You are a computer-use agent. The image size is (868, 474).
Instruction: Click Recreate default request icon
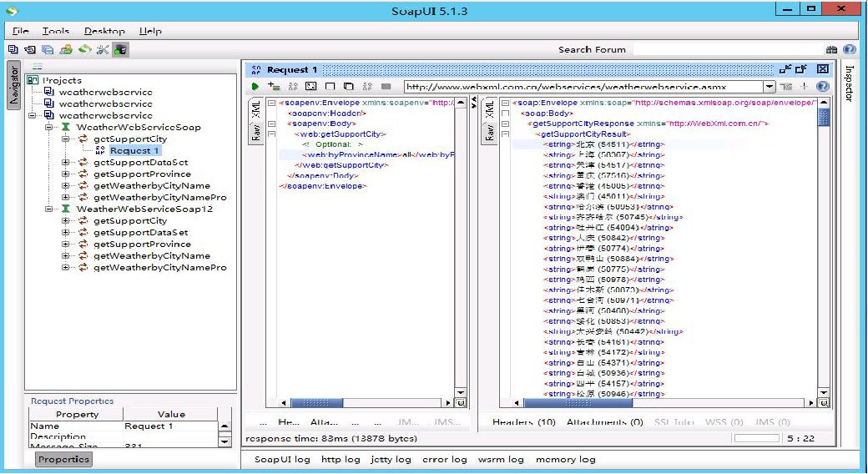click(311, 87)
